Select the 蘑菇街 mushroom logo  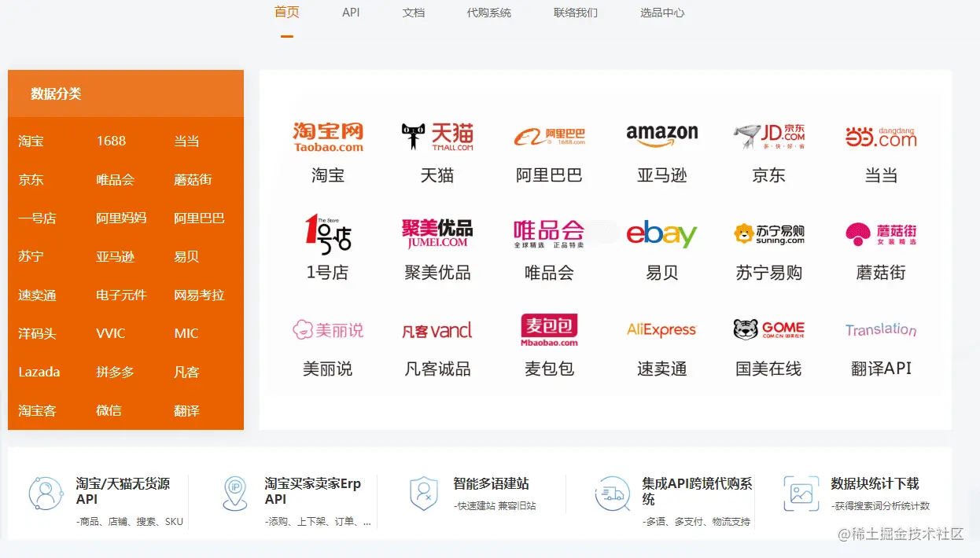click(881, 233)
